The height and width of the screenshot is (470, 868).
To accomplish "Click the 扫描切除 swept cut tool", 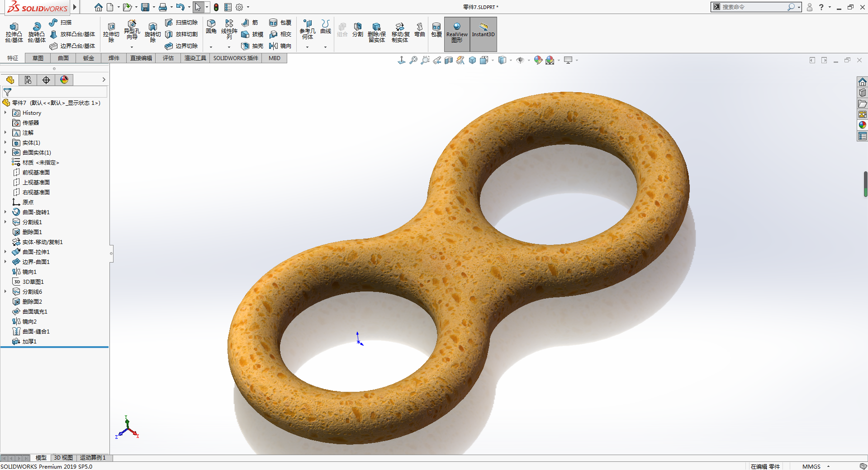I will point(181,23).
